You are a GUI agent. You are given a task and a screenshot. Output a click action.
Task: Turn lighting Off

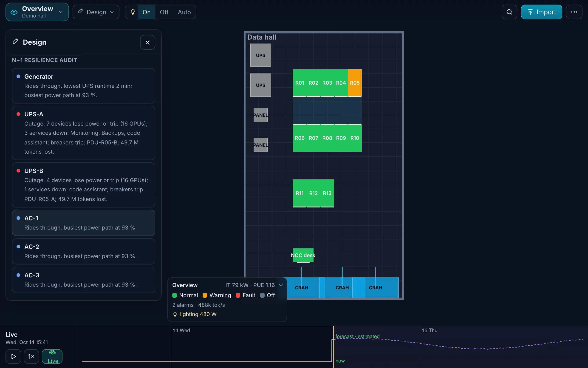tap(164, 12)
